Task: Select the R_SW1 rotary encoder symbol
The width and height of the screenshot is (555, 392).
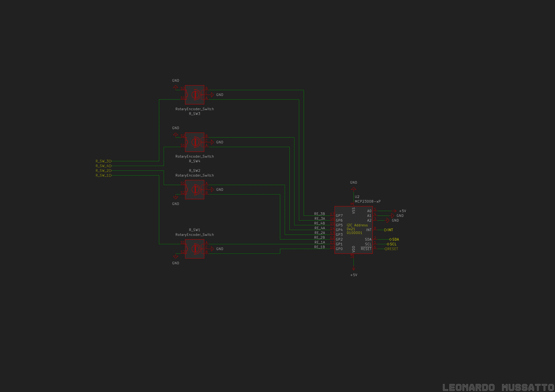Action: point(195,249)
